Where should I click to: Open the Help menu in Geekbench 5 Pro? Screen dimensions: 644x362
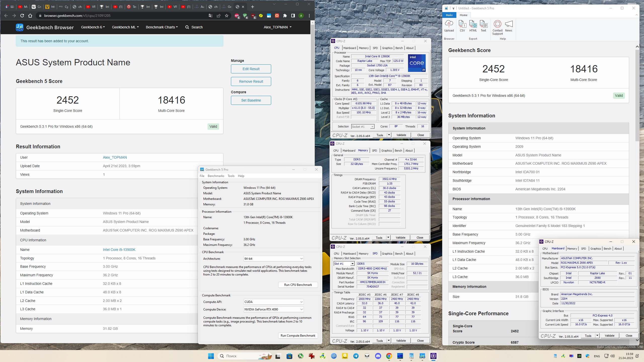pos(241,176)
